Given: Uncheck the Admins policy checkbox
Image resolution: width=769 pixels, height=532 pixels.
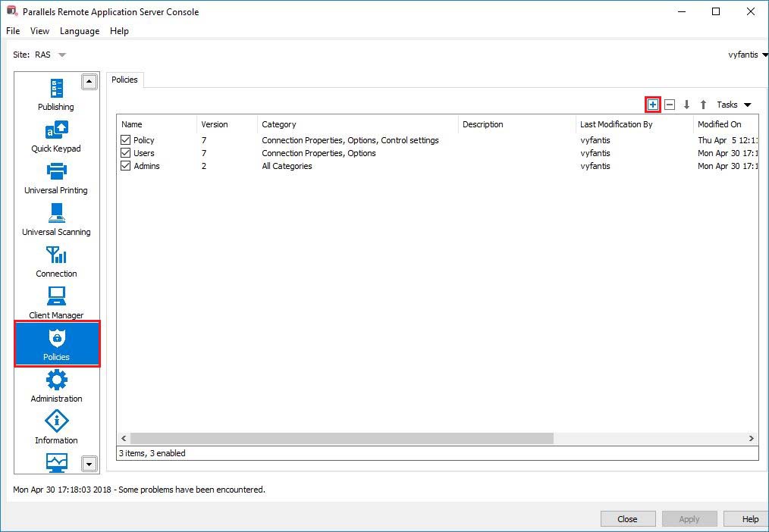Looking at the screenshot, I should coord(126,165).
